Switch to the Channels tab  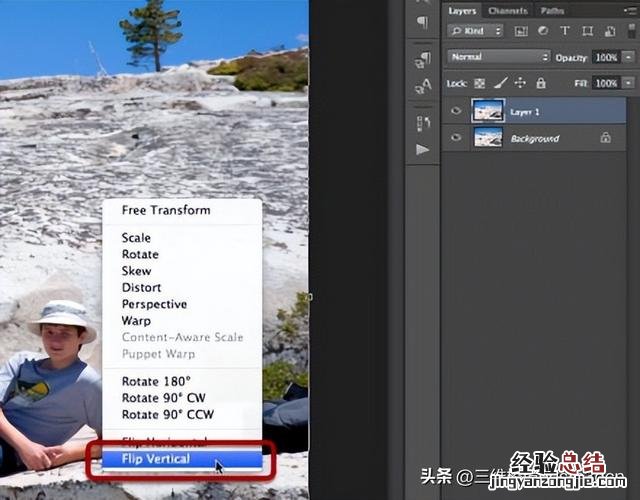pos(507,11)
